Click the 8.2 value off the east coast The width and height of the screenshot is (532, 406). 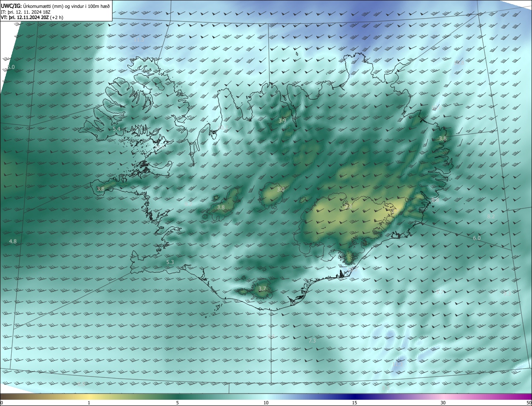tap(491, 217)
